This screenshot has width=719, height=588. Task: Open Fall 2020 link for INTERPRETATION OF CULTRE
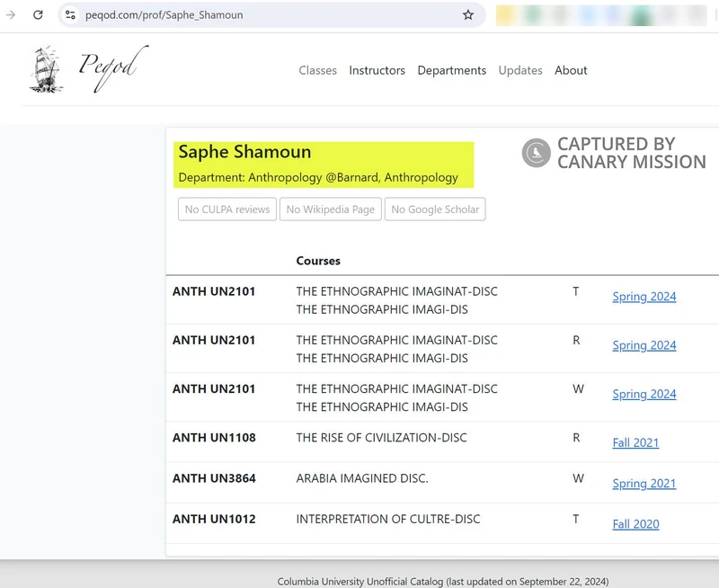635,523
